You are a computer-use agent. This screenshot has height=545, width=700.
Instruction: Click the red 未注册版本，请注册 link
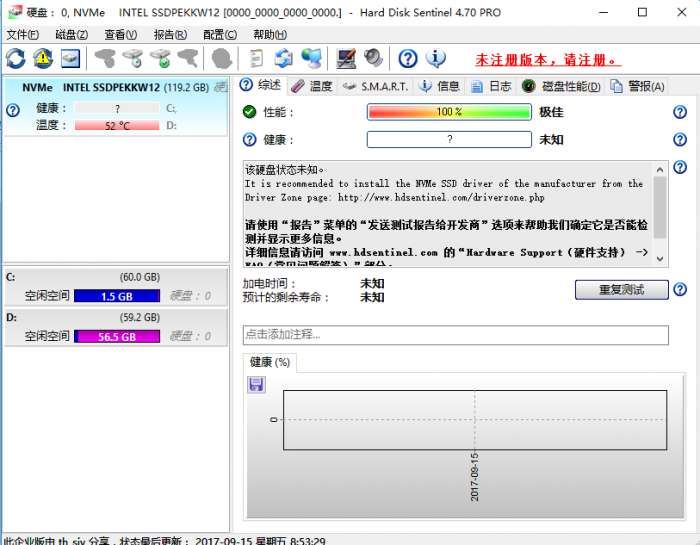point(548,60)
